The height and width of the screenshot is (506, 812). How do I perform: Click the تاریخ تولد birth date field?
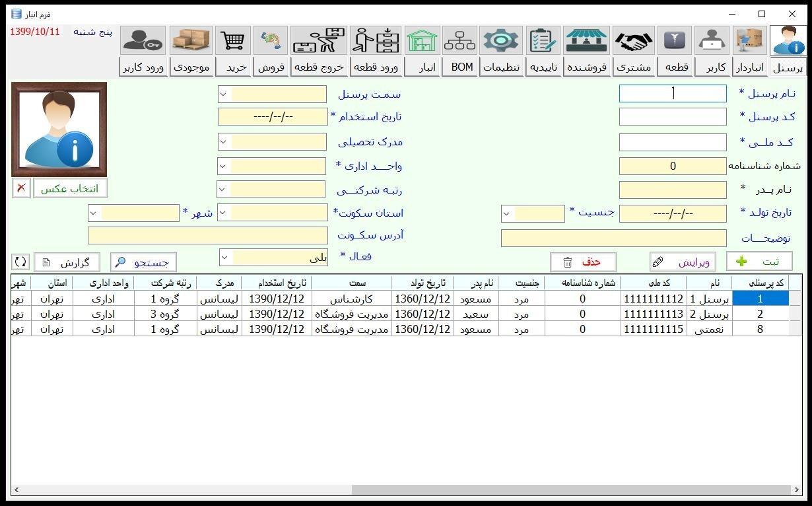pyautogui.click(x=673, y=213)
